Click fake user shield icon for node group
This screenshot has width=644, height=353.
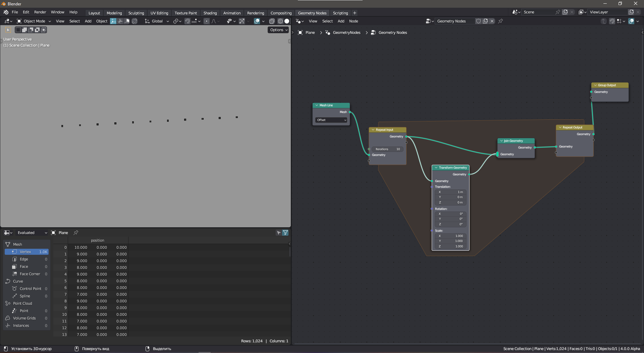pyautogui.click(x=479, y=21)
